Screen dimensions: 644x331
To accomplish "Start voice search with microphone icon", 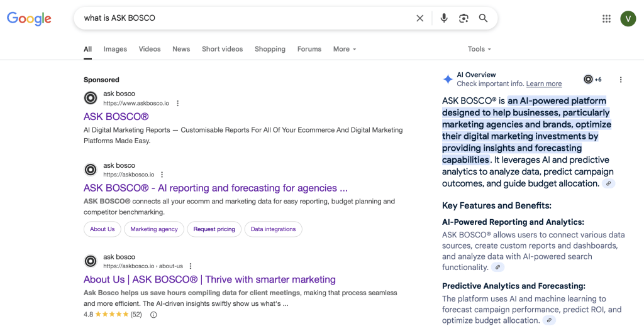I will (444, 18).
